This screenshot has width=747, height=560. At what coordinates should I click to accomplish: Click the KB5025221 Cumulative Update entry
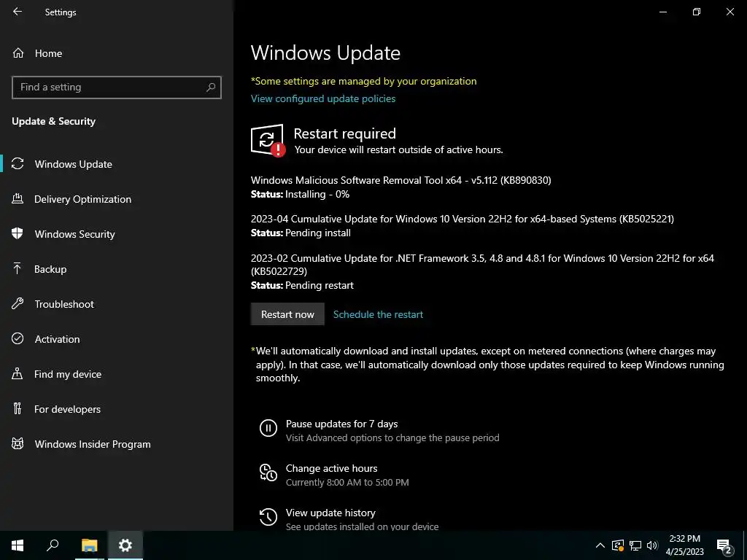(462, 219)
